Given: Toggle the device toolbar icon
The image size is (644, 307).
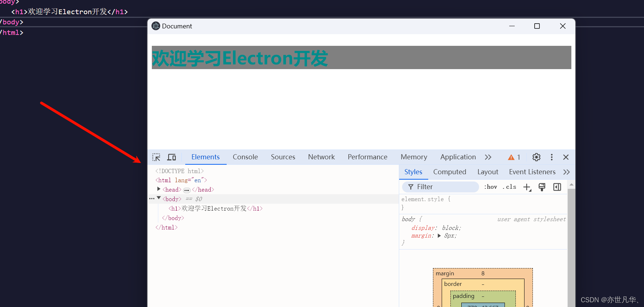Looking at the screenshot, I should click(x=171, y=157).
